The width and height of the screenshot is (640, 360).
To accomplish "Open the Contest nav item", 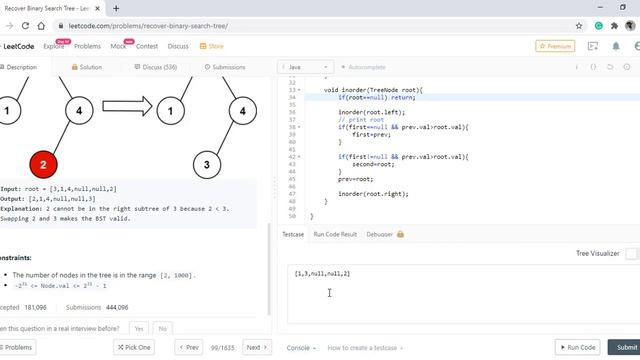I will click(x=147, y=46).
